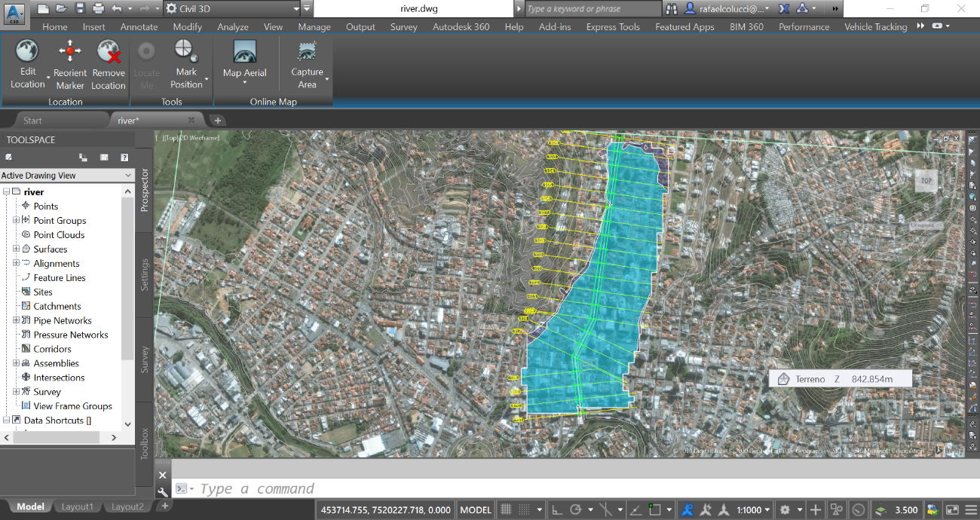
Task: Click TOP on the ViewCube
Action: 925,181
